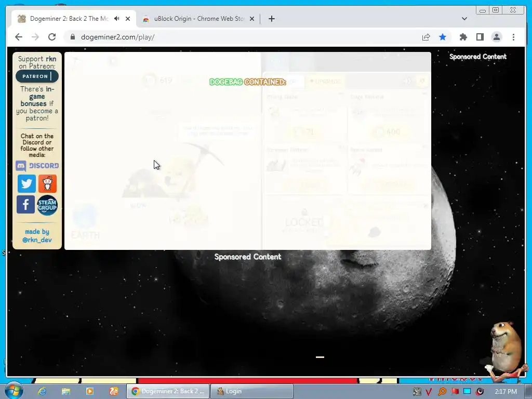This screenshot has height=399, width=532.
Task: Launch UC Browser squirrel icon from taskbar
Action: (x=114, y=391)
